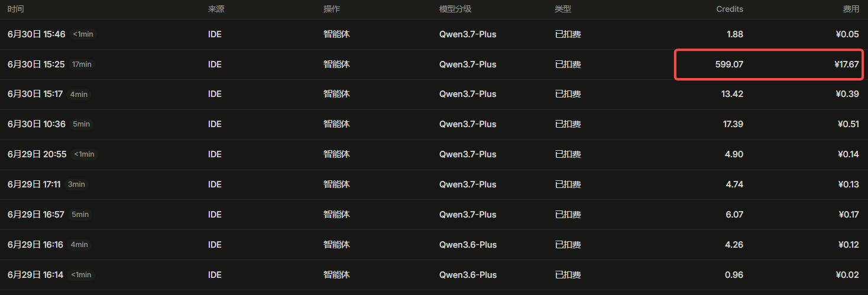Image resolution: width=868 pixels, height=295 pixels.
Task: Click the 费用 column header
Action: point(851,9)
